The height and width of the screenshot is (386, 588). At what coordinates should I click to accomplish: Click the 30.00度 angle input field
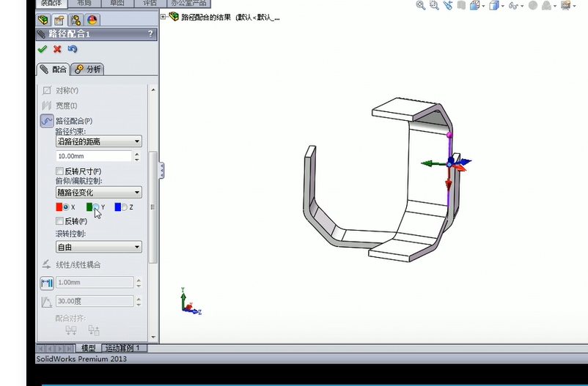coord(95,301)
